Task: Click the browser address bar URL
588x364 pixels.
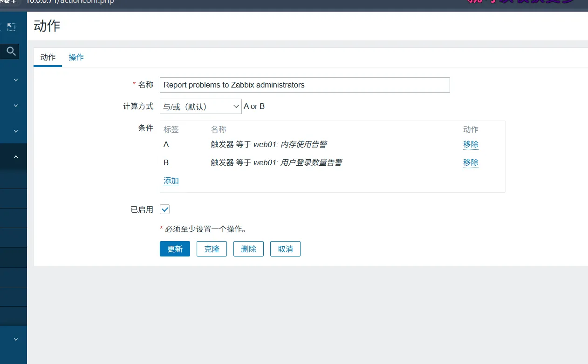Action: click(x=70, y=2)
